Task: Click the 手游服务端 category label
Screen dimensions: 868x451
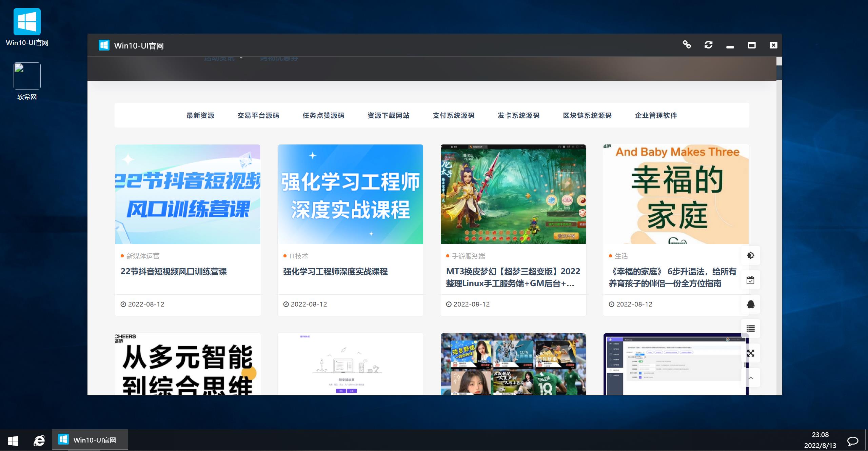Action: [469, 256]
